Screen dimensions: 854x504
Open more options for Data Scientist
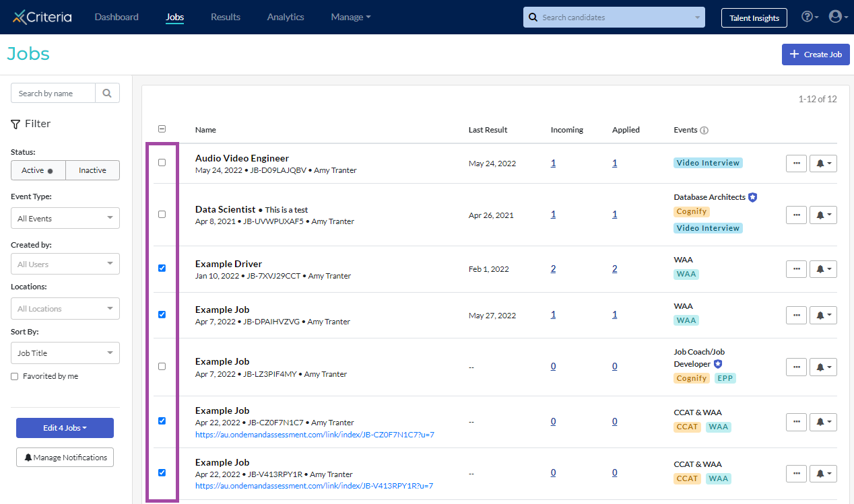796,215
